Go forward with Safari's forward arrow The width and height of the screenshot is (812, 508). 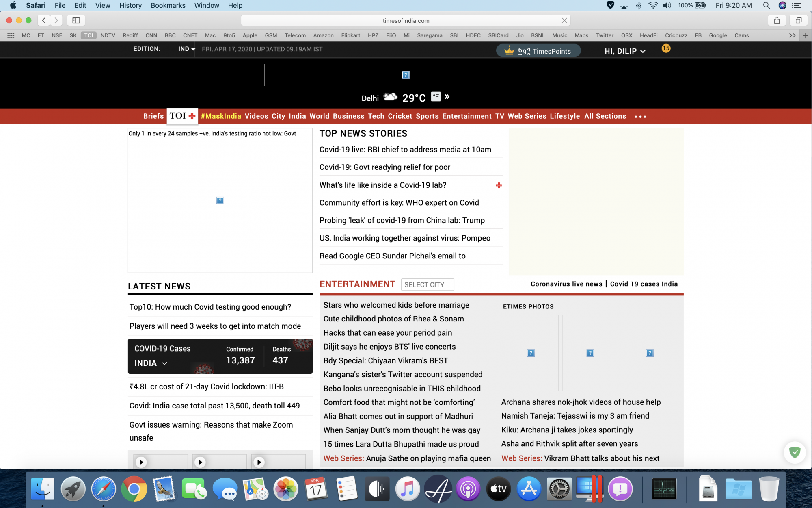(x=56, y=20)
